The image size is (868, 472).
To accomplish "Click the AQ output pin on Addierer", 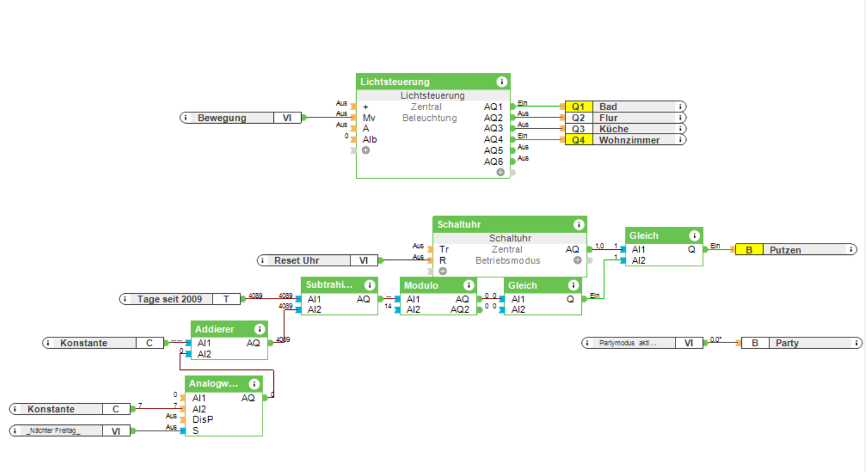I will (270, 343).
